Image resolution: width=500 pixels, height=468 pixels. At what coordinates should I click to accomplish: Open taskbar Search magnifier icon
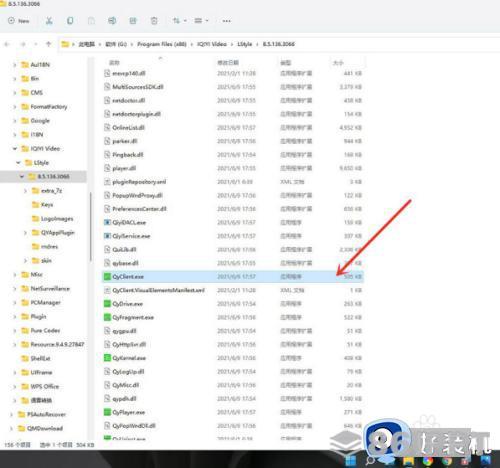pos(370,461)
